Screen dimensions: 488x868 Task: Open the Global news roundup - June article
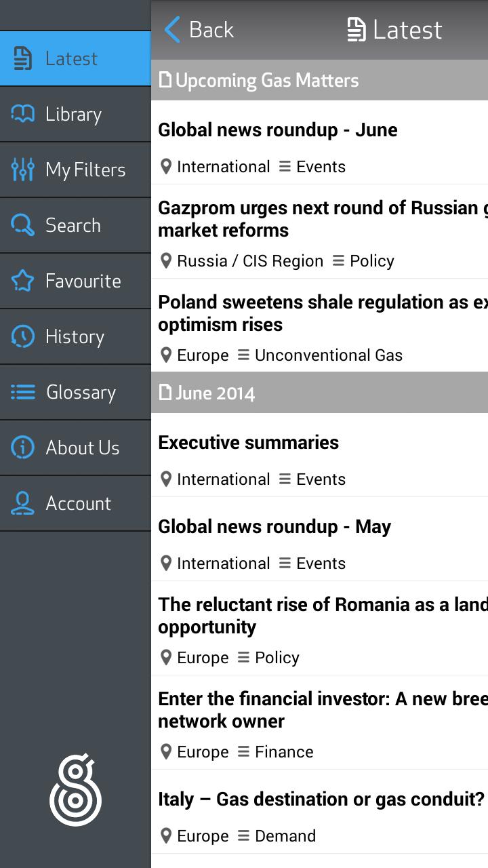point(278,130)
